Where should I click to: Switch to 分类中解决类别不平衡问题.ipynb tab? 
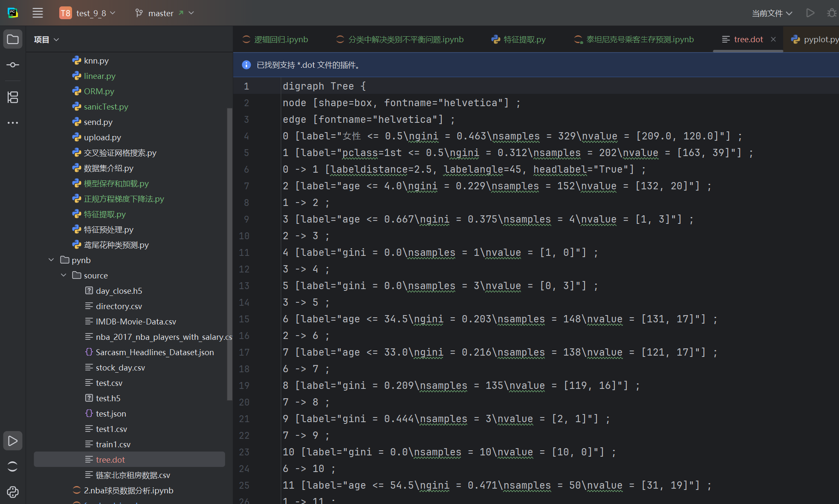click(400, 39)
